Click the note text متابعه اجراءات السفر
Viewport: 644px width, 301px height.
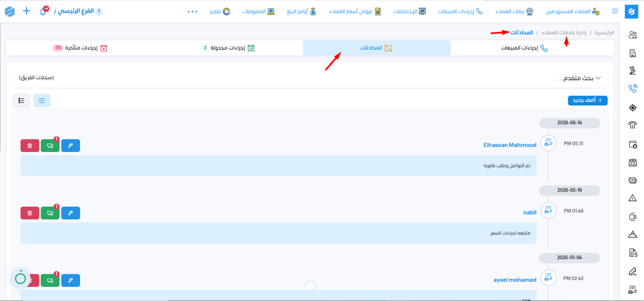tap(510, 233)
